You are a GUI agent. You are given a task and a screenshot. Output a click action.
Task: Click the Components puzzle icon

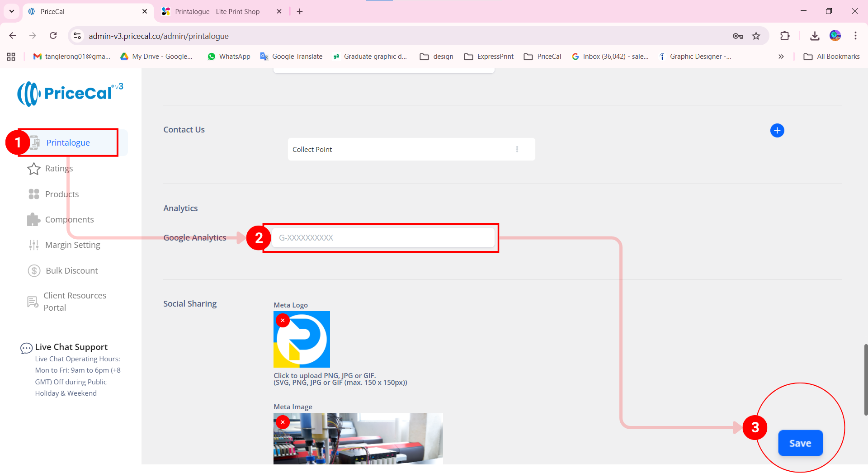pyautogui.click(x=33, y=220)
